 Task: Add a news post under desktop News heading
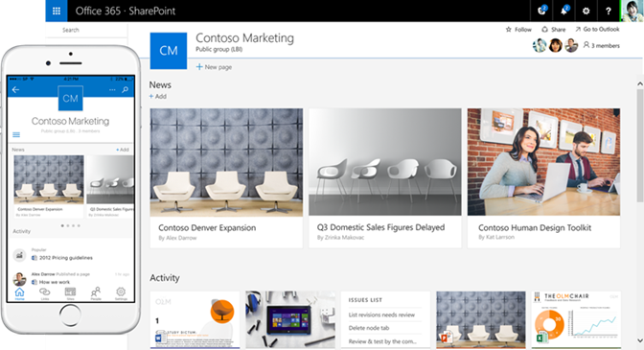click(158, 97)
